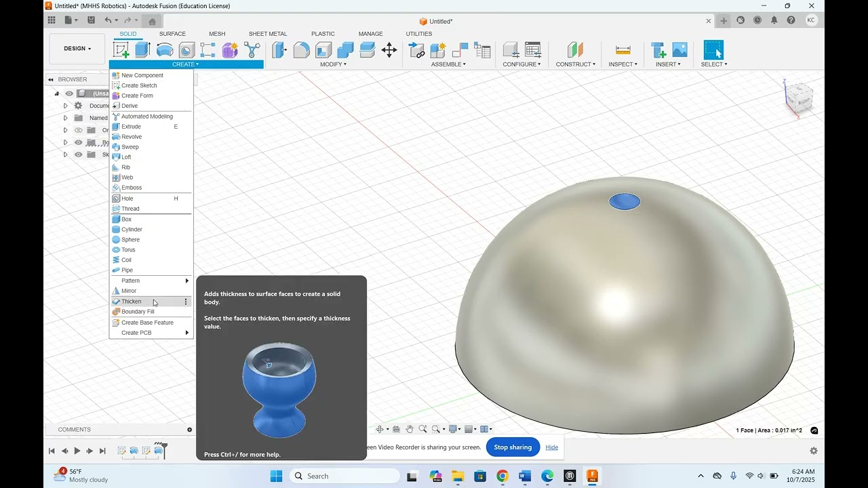Click the Hide link in sharing bar
Viewport: 868px width, 488px height.
552,447
